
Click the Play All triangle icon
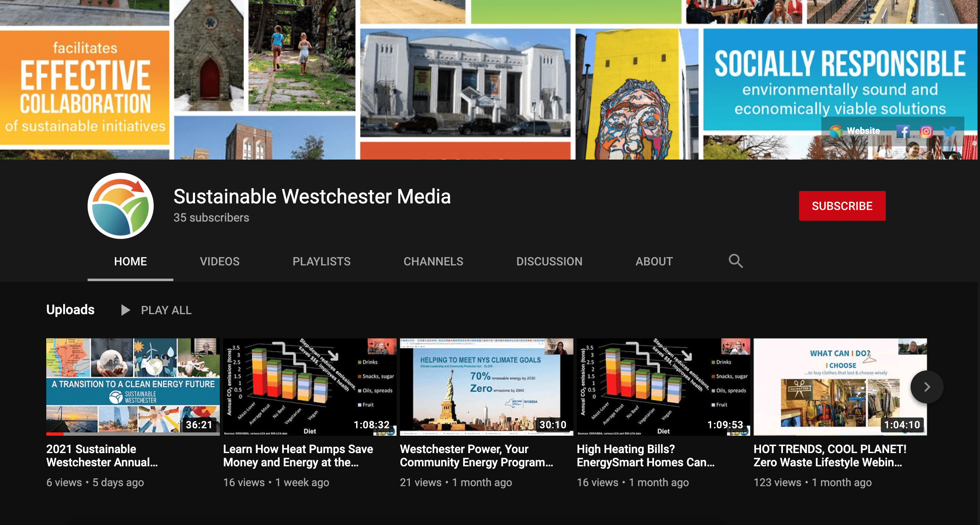click(125, 310)
